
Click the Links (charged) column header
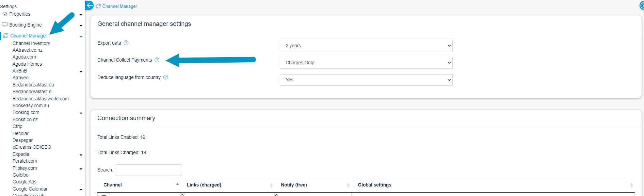pos(204,185)
